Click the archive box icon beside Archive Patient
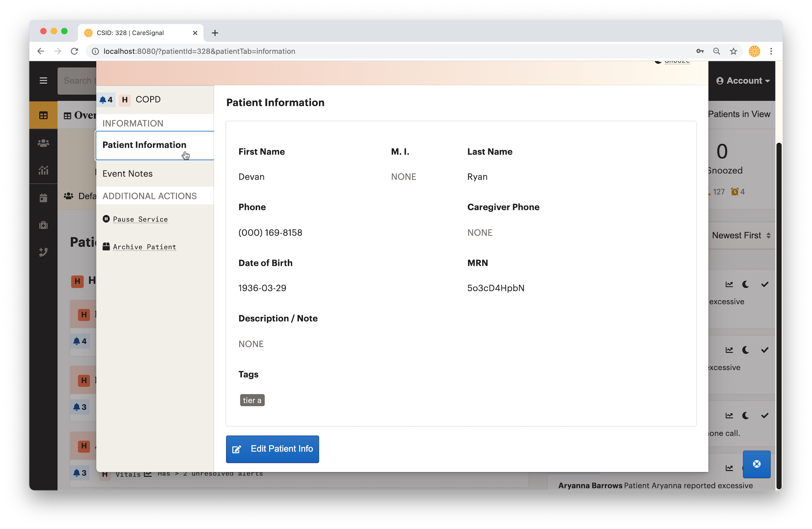The height and width of the screenshot is (529, 812). click(106, 247)
